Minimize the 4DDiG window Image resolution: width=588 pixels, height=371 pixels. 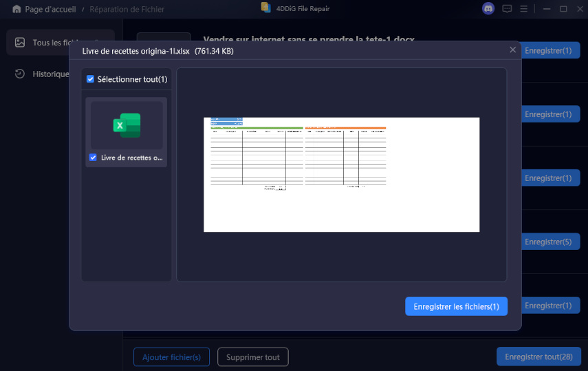(547, 9)
